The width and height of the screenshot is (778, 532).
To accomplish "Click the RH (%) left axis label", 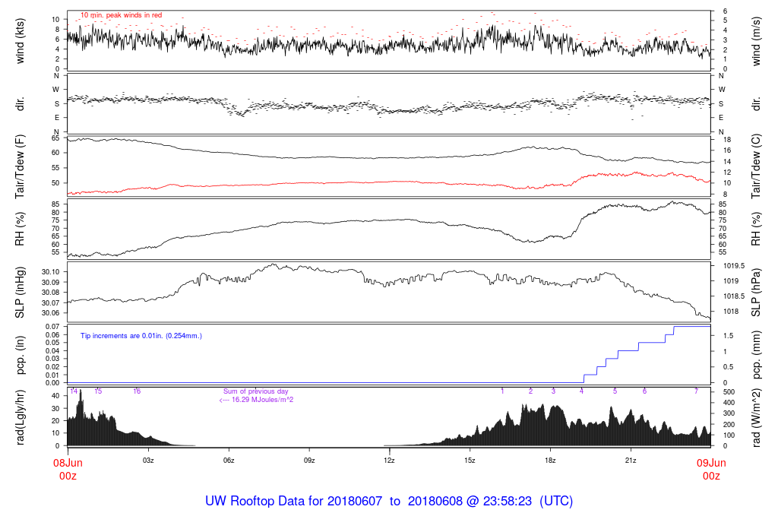I will 20,229.
